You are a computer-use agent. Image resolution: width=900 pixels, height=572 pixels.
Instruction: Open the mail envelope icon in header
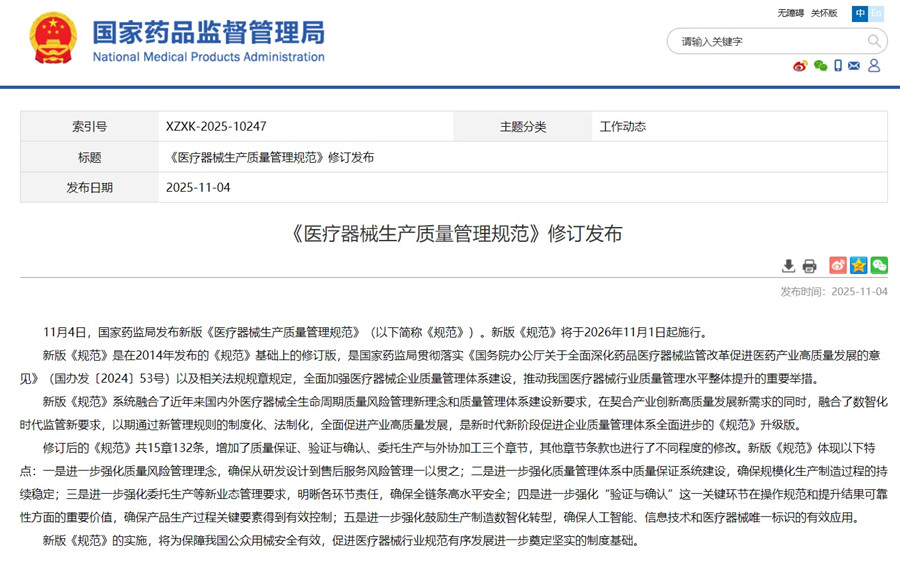[x=854, y=66]
